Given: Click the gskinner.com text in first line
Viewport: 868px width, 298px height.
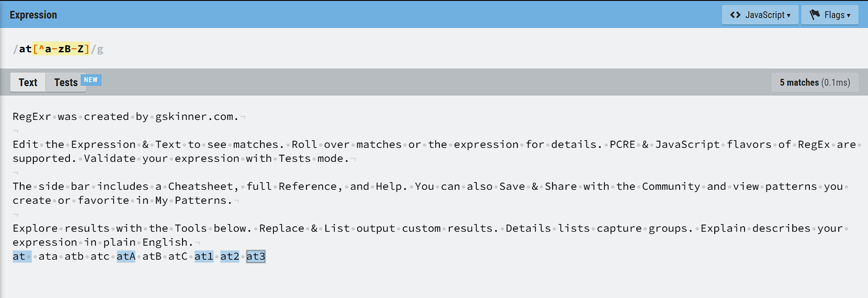Looking at the screenshot, I should coord(197,117).
